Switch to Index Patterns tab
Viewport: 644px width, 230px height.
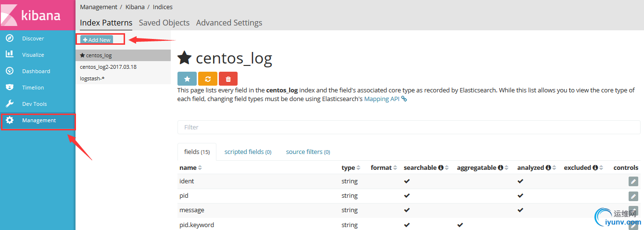(106, 23)
